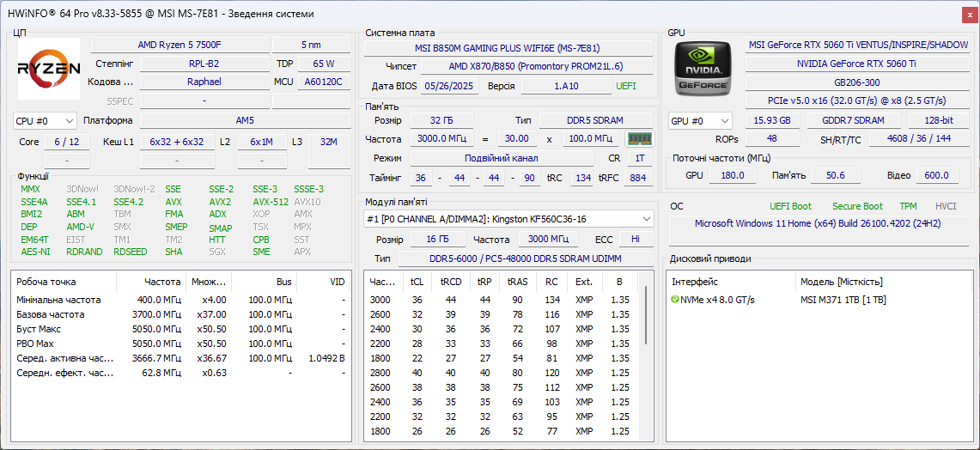This screenshot has width=980, height=450.
Task: Click the GB206-300 GPU codename field
Action: point(856,82)
